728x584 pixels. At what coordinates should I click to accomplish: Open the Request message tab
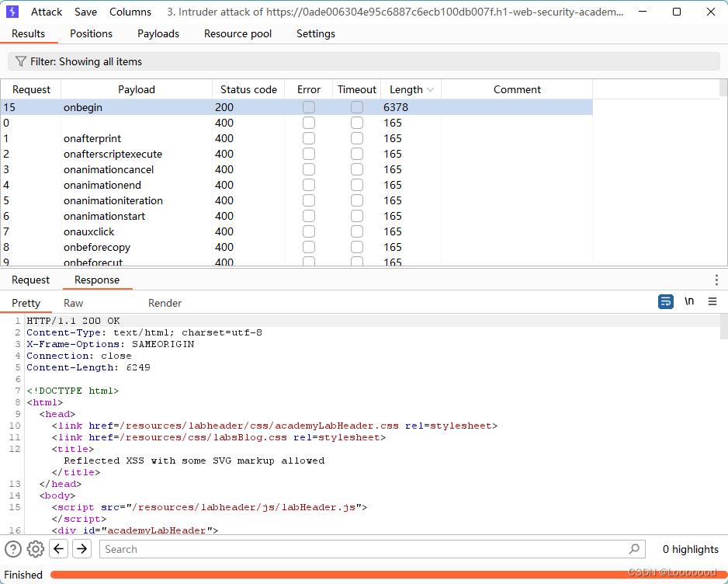pyautogui.click(x=30, y=280)
